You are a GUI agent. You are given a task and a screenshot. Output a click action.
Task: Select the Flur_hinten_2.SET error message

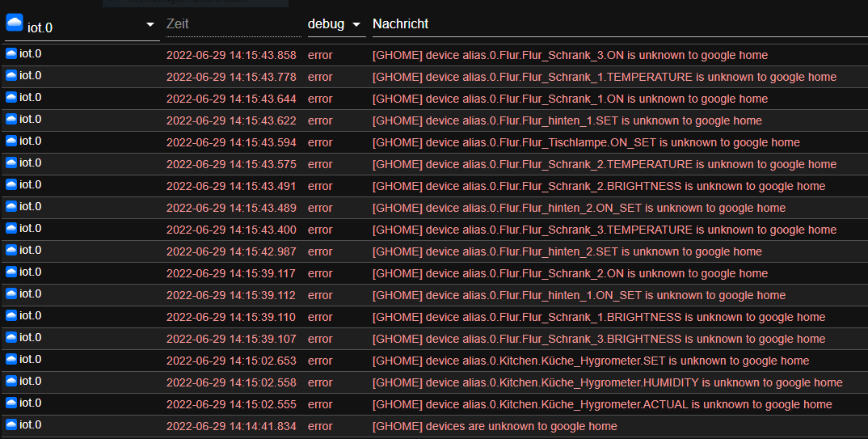pos(567,252)
